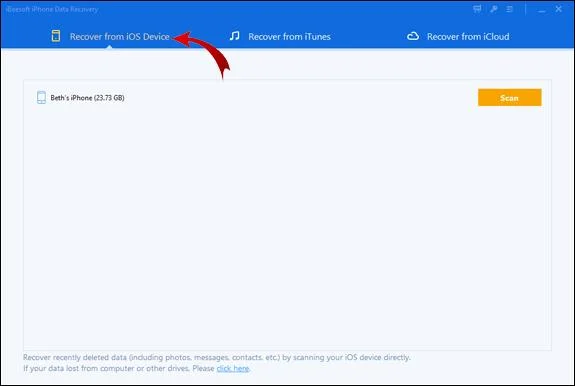Click the key register icon
Image resolution: width=575 pixels, height=386 pixels.
pyautogui.click(x=494, y=9)
